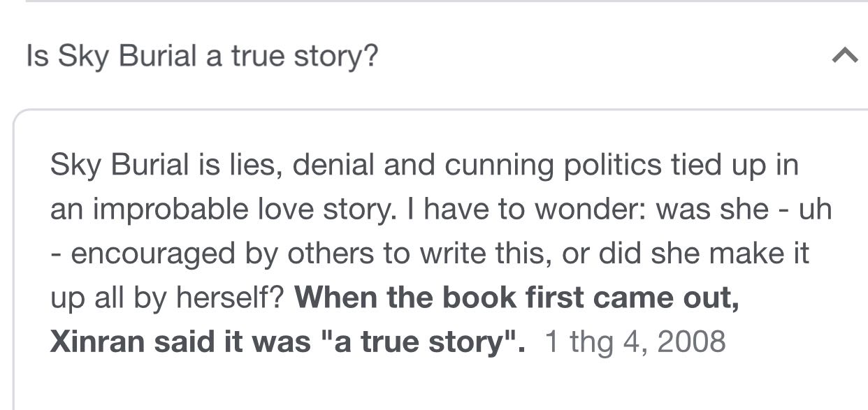Click the first line of the answer snippet

pyautogui.click(x=424, y=165)
